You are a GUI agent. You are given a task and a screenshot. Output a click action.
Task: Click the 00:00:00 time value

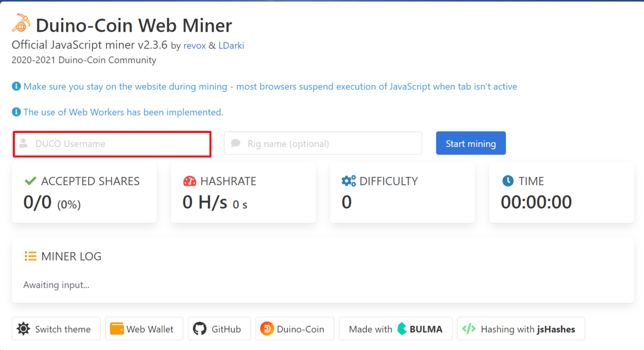point(536,202)
